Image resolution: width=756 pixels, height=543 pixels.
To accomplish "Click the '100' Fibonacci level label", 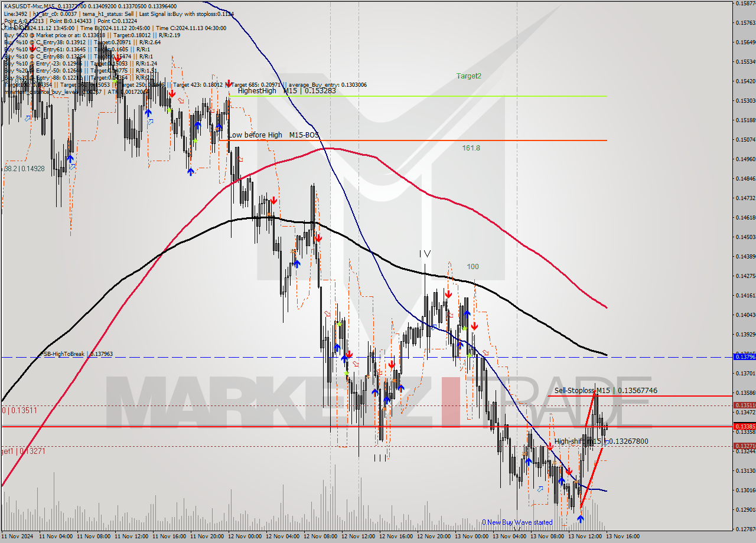I will click(472, 267).
